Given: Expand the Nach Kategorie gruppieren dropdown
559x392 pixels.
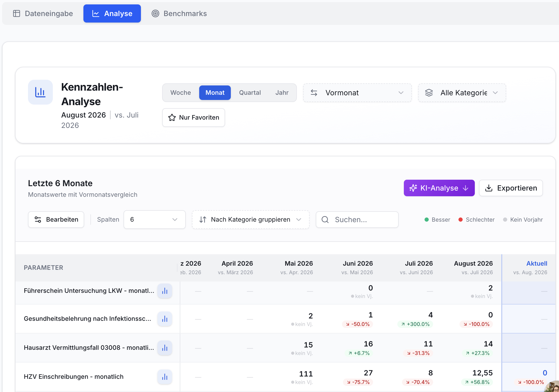Looking at the screenshot, I should (251, 220).
